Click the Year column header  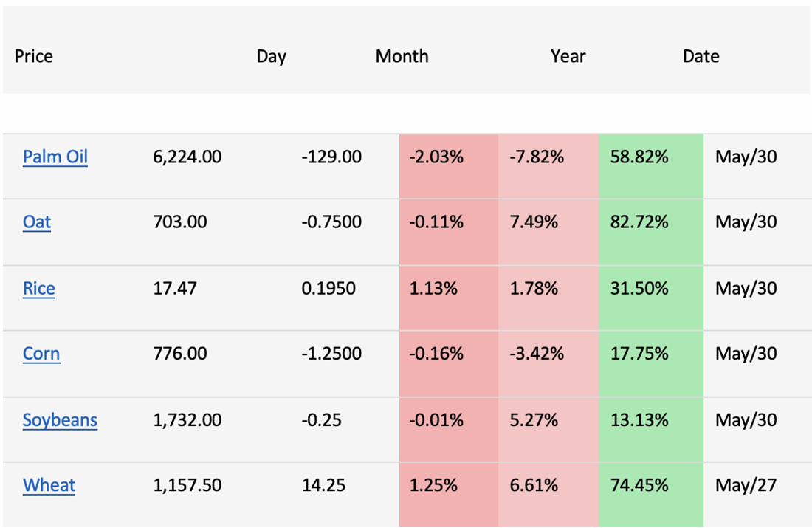coord(568,56)
